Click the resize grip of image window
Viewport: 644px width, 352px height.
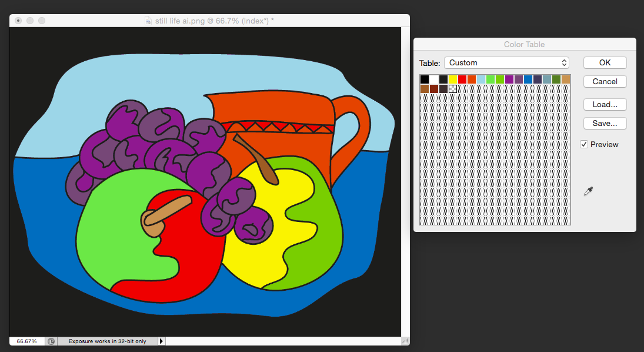405,341
